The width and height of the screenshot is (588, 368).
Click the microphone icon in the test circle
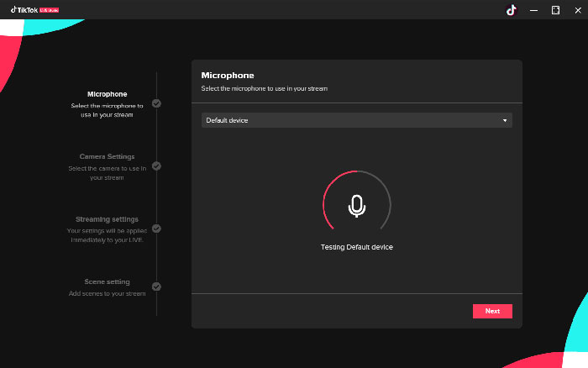click(x=357, y=206)
